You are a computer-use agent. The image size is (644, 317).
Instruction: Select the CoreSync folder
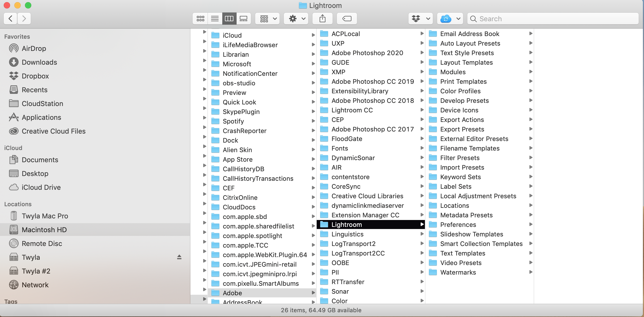click(371, 186)
